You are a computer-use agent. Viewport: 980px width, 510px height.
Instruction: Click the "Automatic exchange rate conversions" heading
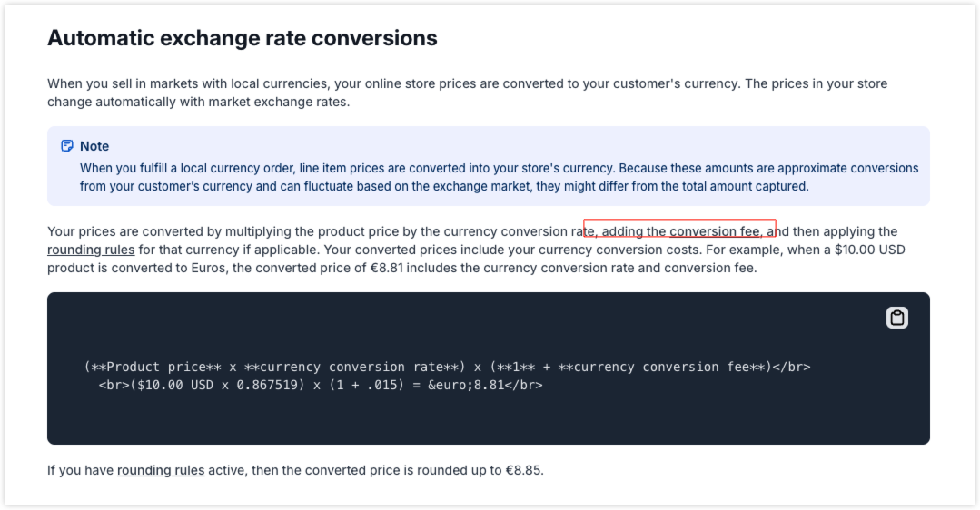click(243, 38)
